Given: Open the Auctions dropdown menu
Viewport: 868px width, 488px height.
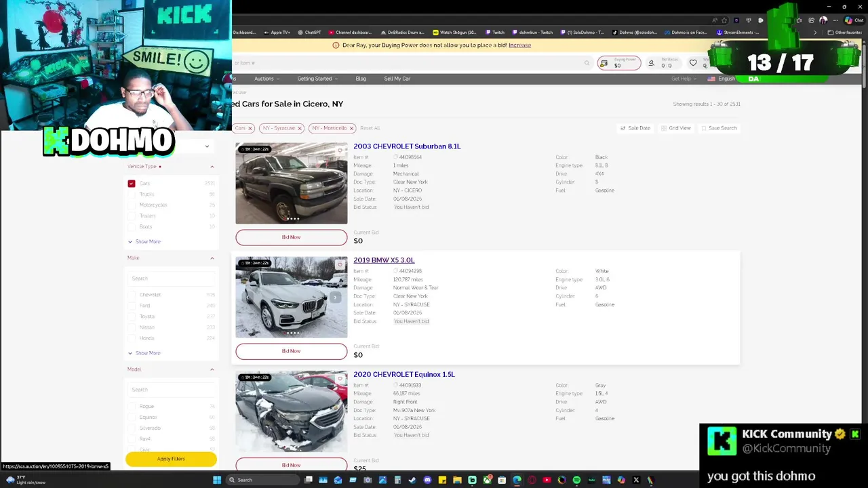Looking at the screenshot, I should 267,79.
